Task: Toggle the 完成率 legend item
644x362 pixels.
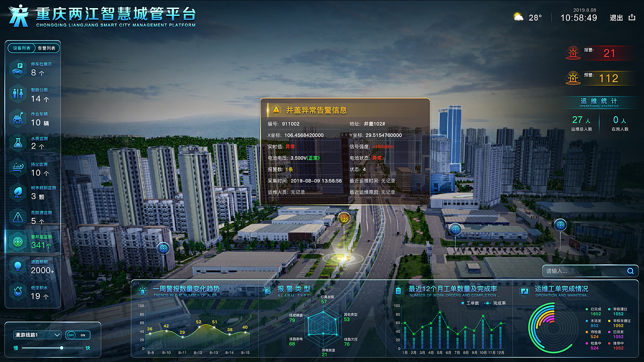Action: point(495,303)
